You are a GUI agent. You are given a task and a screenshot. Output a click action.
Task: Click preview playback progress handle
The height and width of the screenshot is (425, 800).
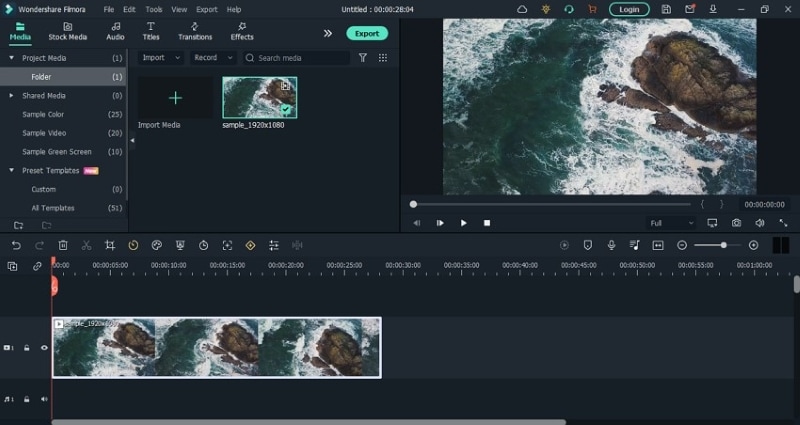point(413,205)
